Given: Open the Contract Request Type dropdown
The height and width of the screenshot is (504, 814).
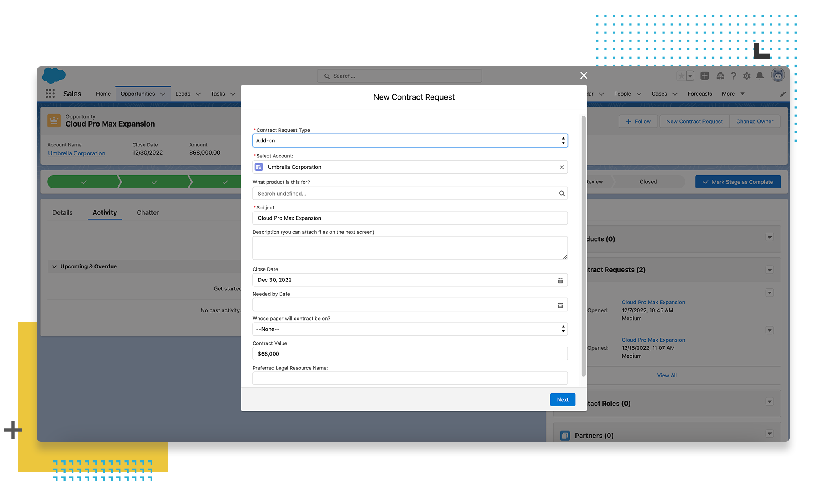Looking at the screenshot, I should (410, 141).
